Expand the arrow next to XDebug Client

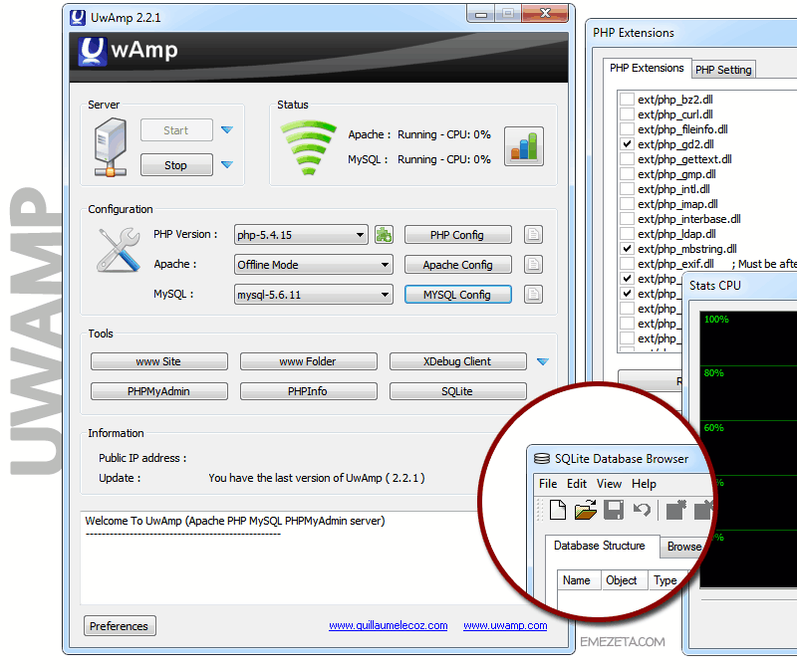[543, 361]
